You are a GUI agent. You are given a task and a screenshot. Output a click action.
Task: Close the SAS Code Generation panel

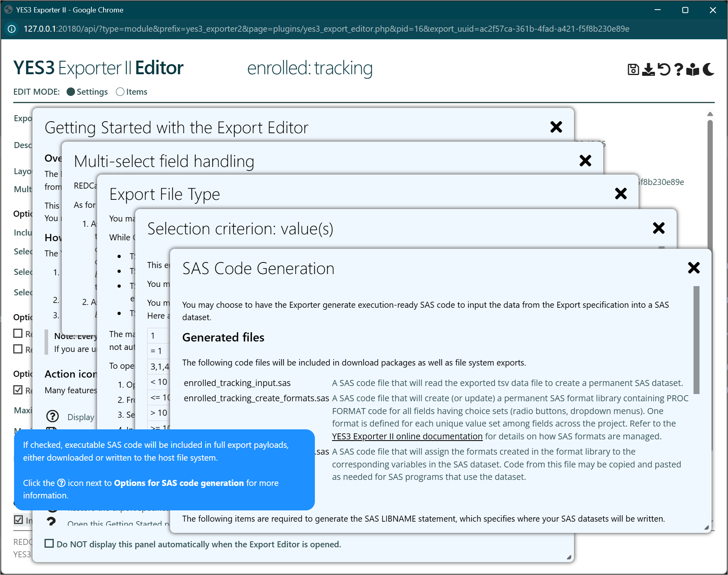click(x=694, y=268)
